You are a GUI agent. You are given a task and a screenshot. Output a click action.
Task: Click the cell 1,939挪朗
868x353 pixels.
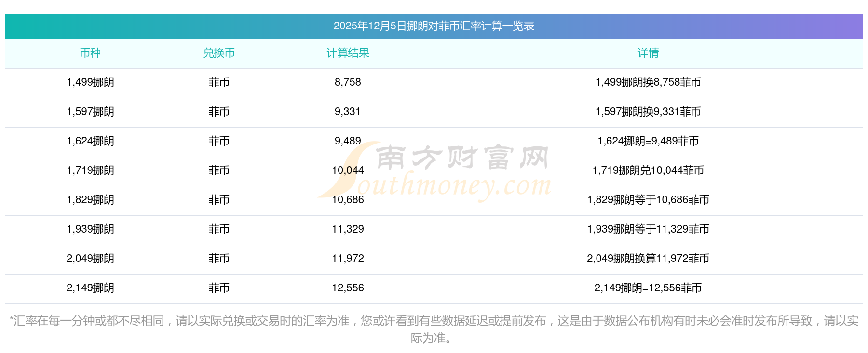[x=90, y=229]
